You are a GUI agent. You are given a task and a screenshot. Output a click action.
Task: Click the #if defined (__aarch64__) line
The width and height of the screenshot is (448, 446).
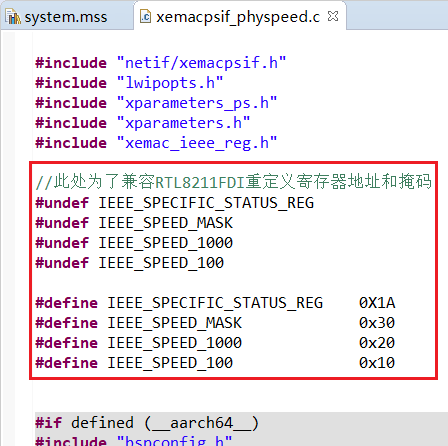pos(147,423)
